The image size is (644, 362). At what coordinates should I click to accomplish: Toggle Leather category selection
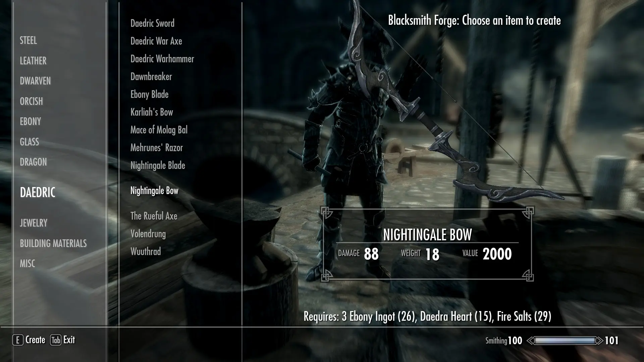click(x=33, y=61)
